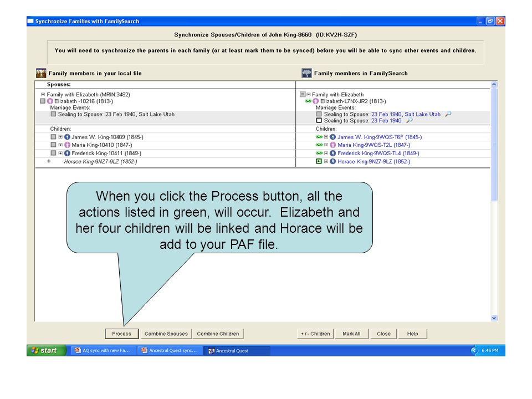Switch to Ancestral Quest sync... taskbar item
The image size is (532, 399).
coord(170,350)
